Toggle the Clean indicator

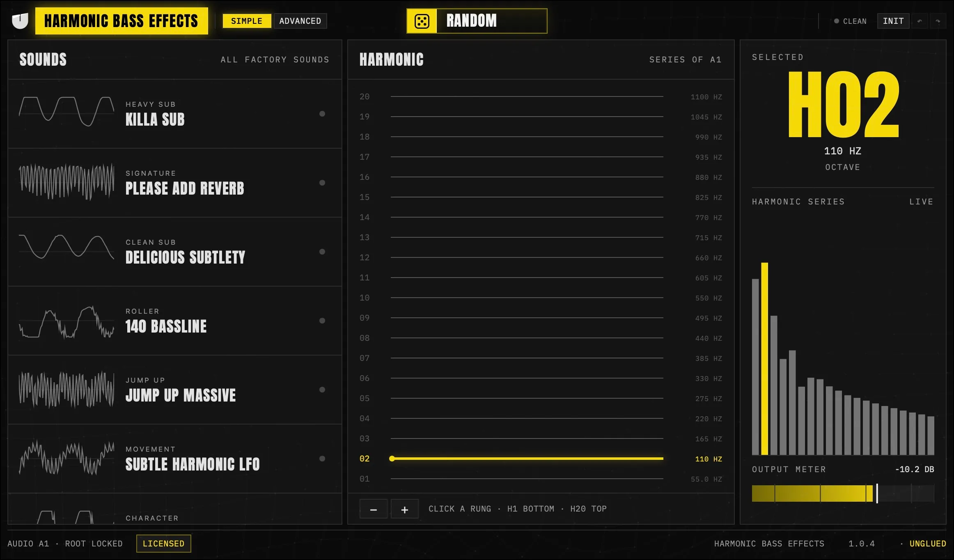pos(850,21)
